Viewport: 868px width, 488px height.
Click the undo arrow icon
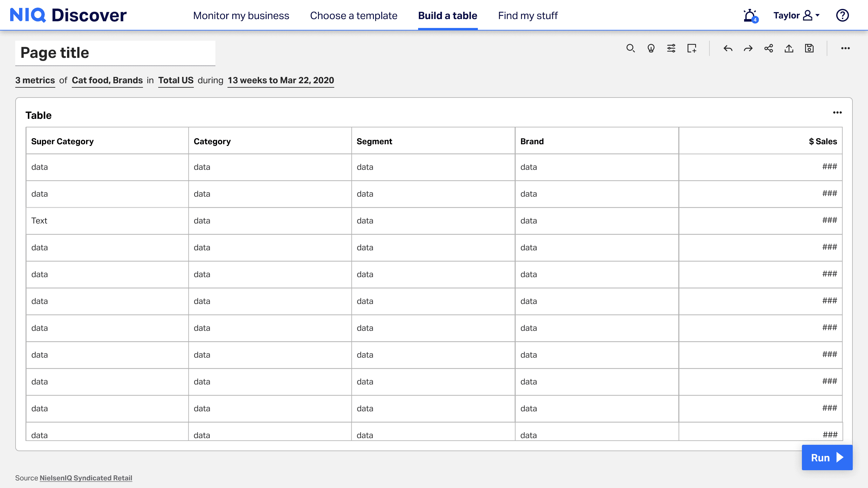point(728,49)
